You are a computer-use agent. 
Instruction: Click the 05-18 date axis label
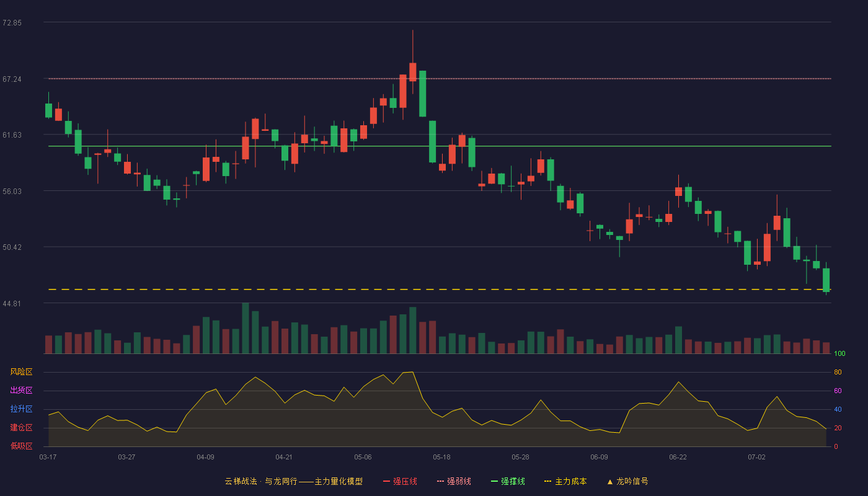click(x=441, y=457)
